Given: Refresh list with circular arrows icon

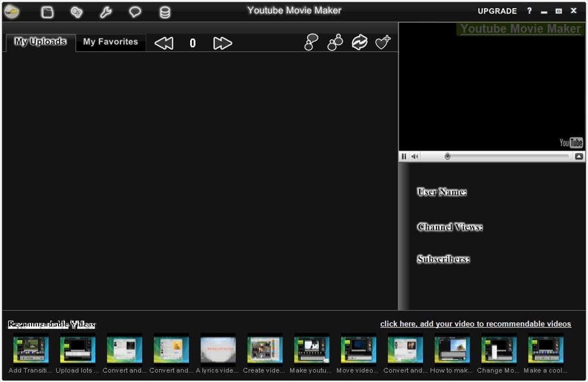Looking at the screenshot, I should pos(359,42).
